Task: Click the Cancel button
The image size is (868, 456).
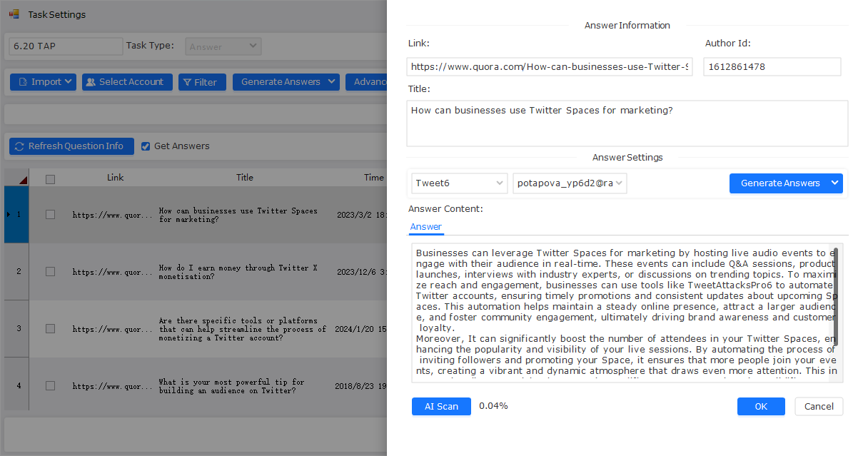Action: tap(819, 406)
